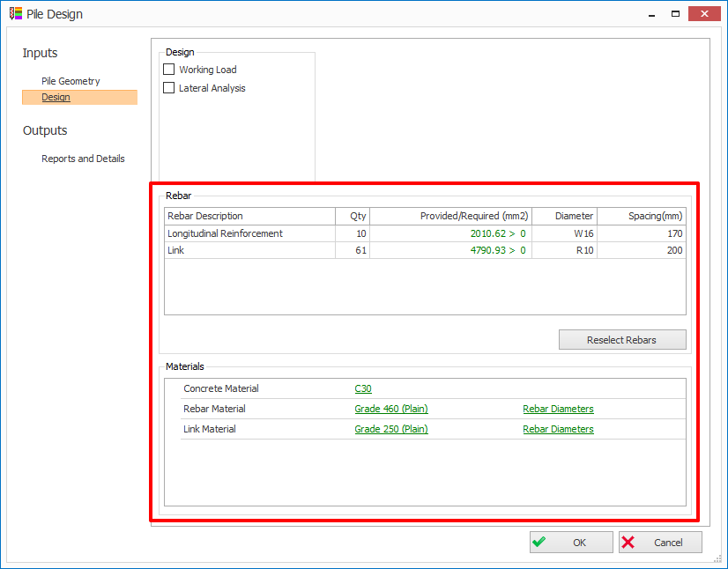Open the Grade 250 (Plain) link material
The image size is (728, 569).
pyautogui.click(x=390, y=429)
